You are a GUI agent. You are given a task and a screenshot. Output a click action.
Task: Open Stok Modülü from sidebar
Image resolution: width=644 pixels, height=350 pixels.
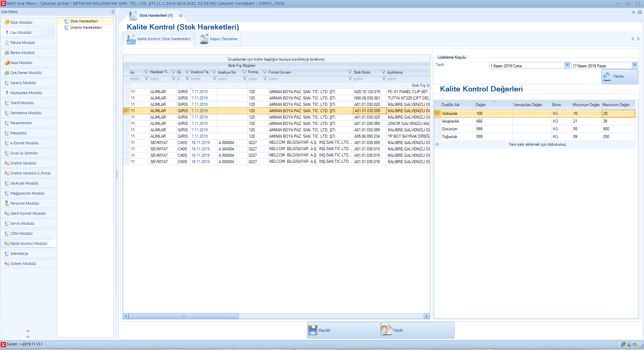[x=21, y=22]
